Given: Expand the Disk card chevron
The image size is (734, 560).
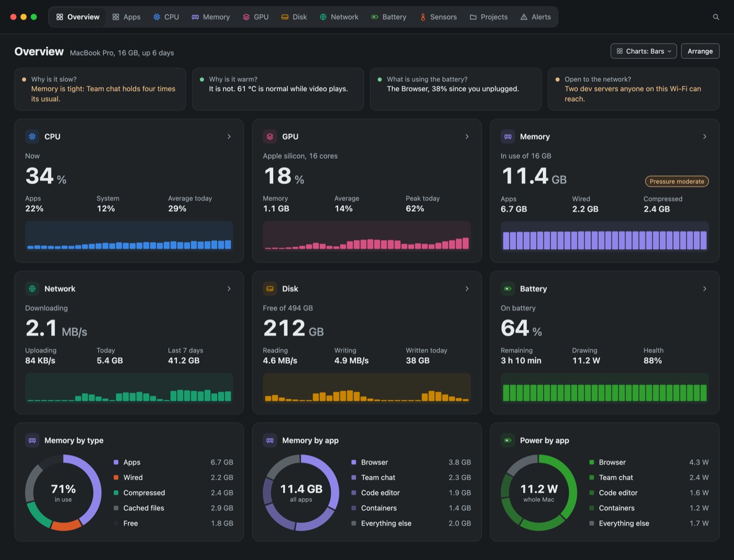Looking at the screenshot, I should (x=467, y=289).
